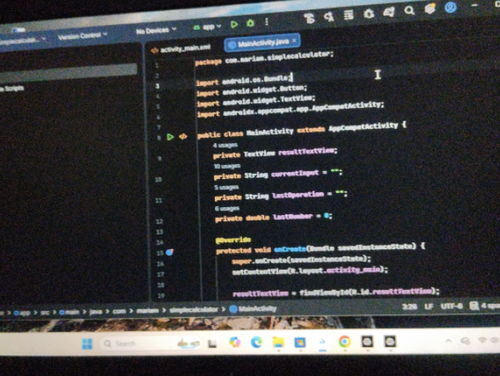
Task: Click the @Override annotation
Action: (233, 240)
